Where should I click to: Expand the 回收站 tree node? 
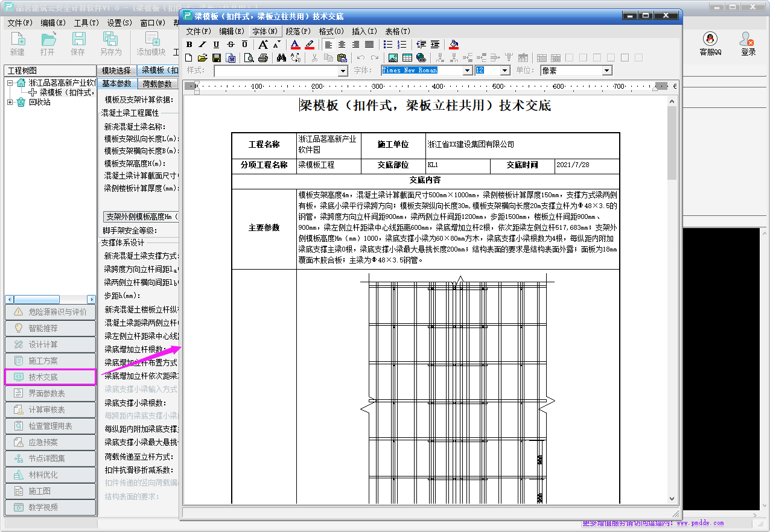[x=10, y=102]
